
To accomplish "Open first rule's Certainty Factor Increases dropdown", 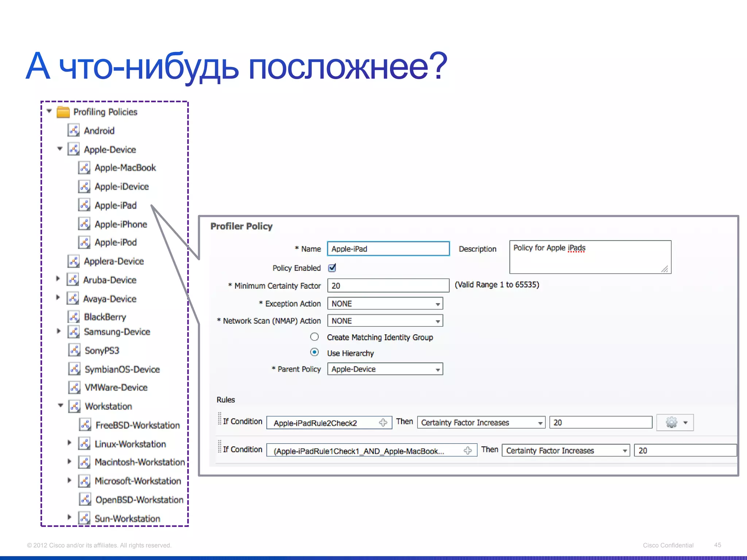I will pyautogui.click(x=481, y=423).
